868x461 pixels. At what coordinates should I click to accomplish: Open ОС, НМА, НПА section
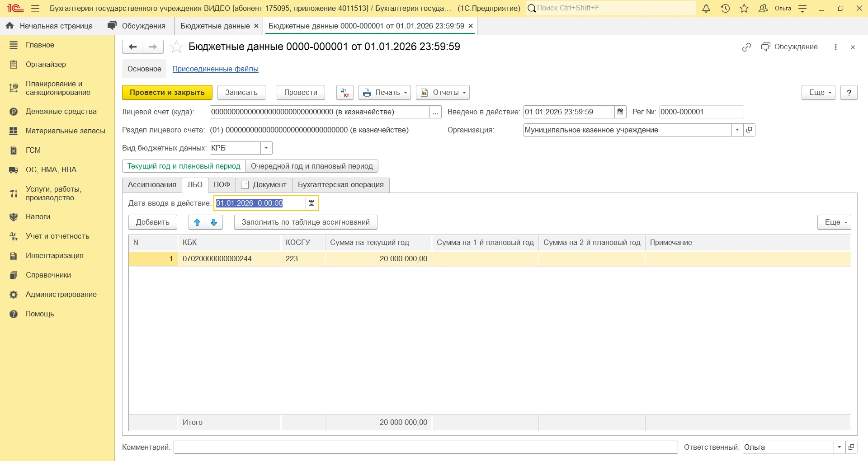coord(57,170)
